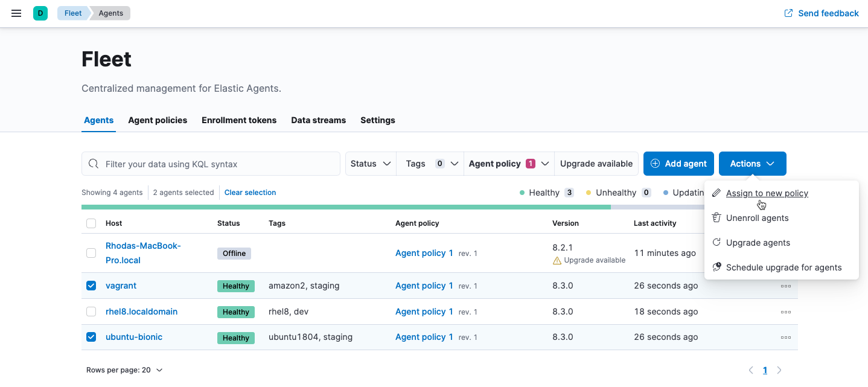The image size is (868, 387).
Task: Deselect the ubuntu-bionic agent checkbox
Action: point(91,336)
